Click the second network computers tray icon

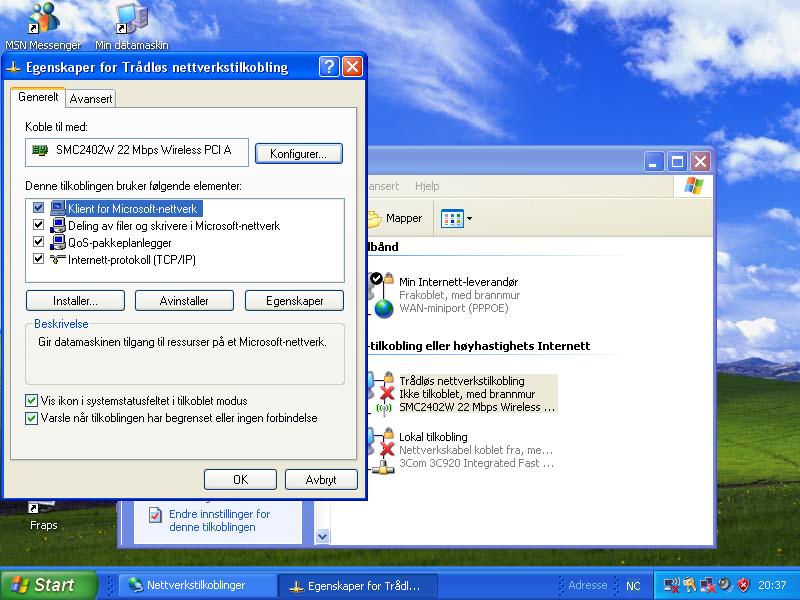point(708,585)
